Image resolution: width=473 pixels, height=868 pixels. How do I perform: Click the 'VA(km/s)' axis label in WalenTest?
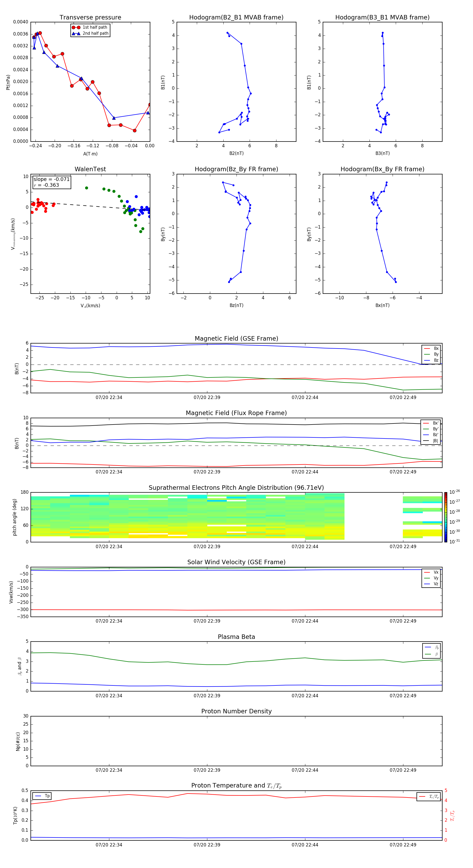coord(90,306)
